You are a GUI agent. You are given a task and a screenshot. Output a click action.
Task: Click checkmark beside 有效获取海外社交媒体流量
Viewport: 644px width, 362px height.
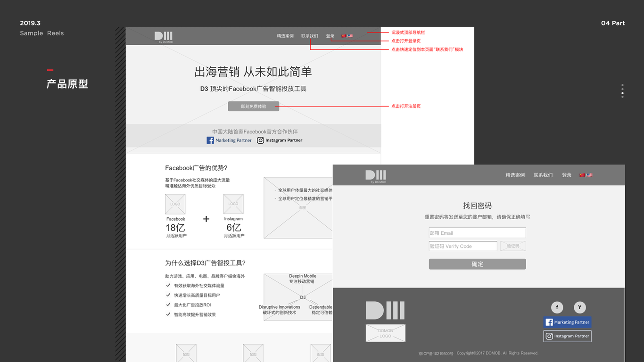pyautogui.click(x=168, y=285)
